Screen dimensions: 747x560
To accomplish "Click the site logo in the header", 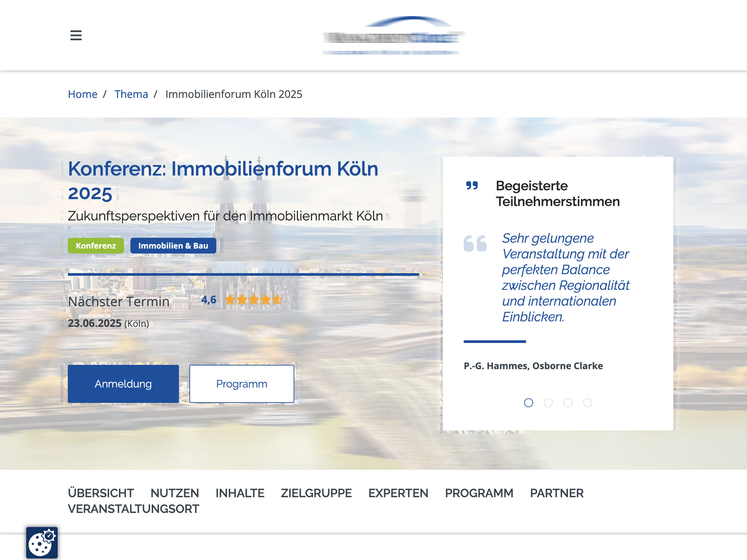I will tap(393, 35).
